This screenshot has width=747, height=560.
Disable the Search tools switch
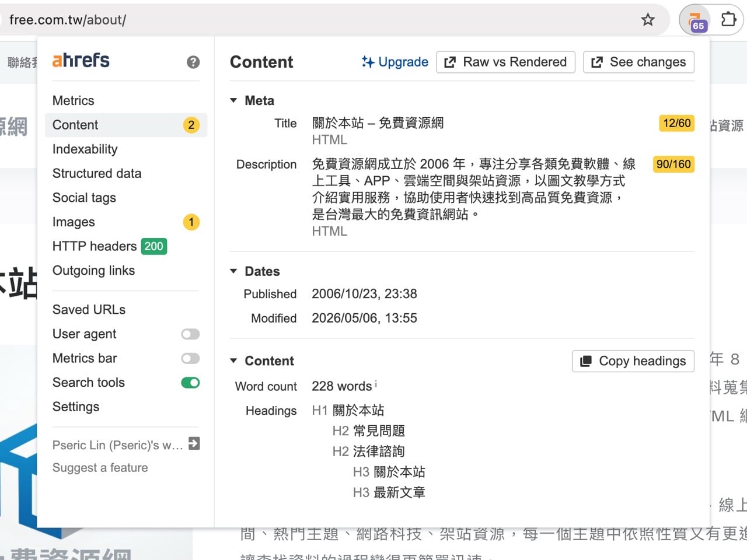pyautogui.click(x=190, y=383)
